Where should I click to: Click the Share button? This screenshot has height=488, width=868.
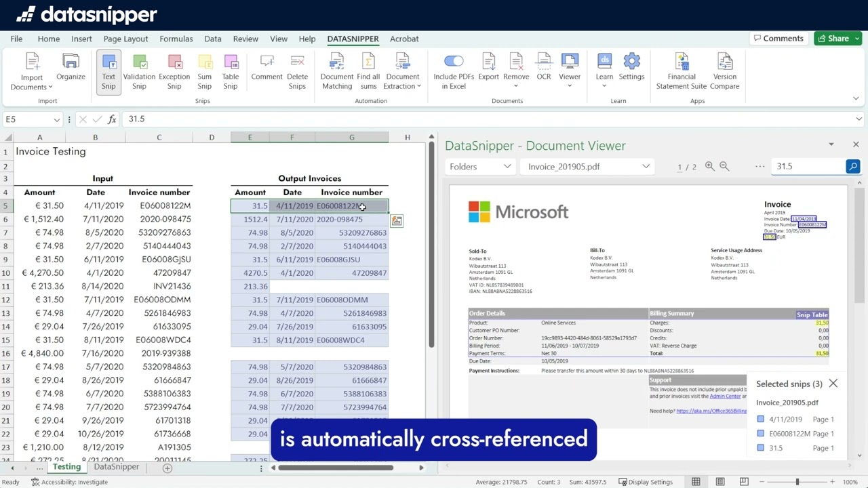pyautogui.click(x=838, y=39)
